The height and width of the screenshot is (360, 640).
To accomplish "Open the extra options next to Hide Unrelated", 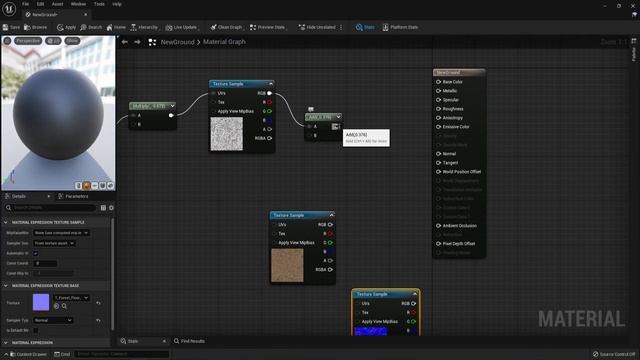I will coord(341,27).
